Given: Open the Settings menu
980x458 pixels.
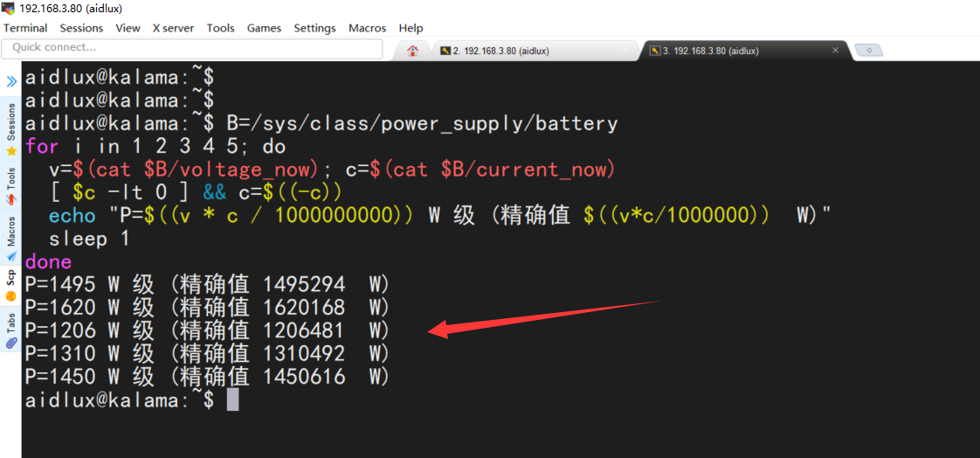Looking at the screenshot, I should pos(315,28).
